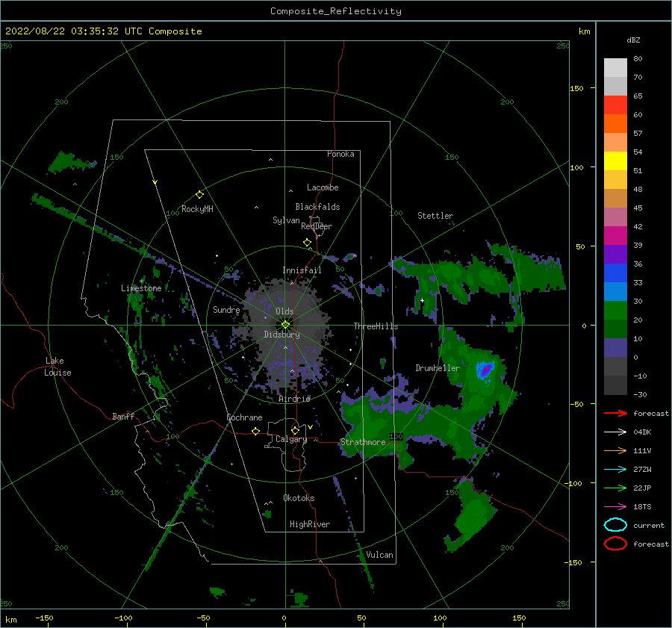672x628 pixels.
Task: Click the Blackfalds city label
Action: click(x=317, y=207)
